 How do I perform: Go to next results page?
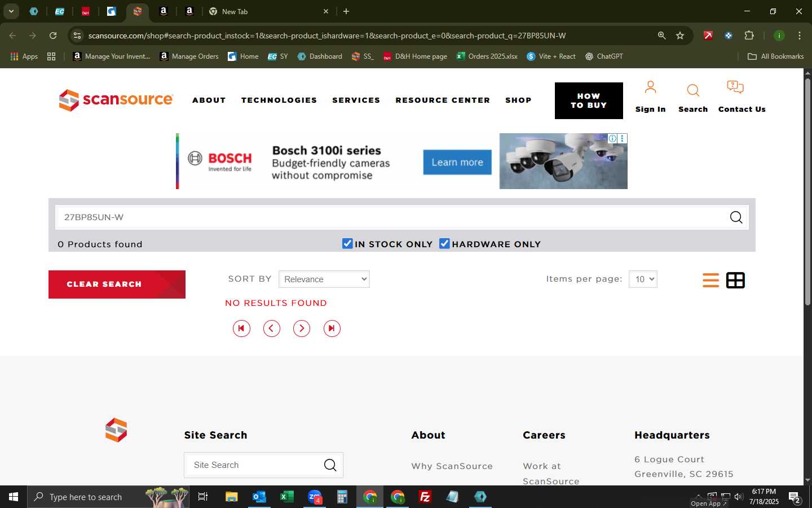pyautogui.click(x=302, y=329)
